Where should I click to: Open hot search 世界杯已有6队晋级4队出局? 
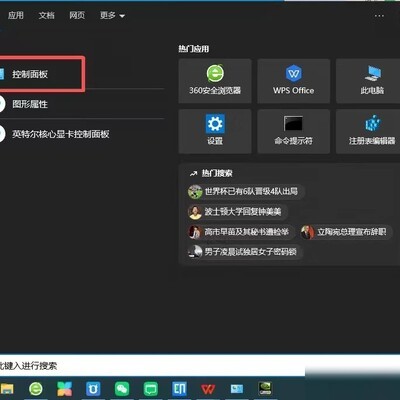[x=246, y=192]
